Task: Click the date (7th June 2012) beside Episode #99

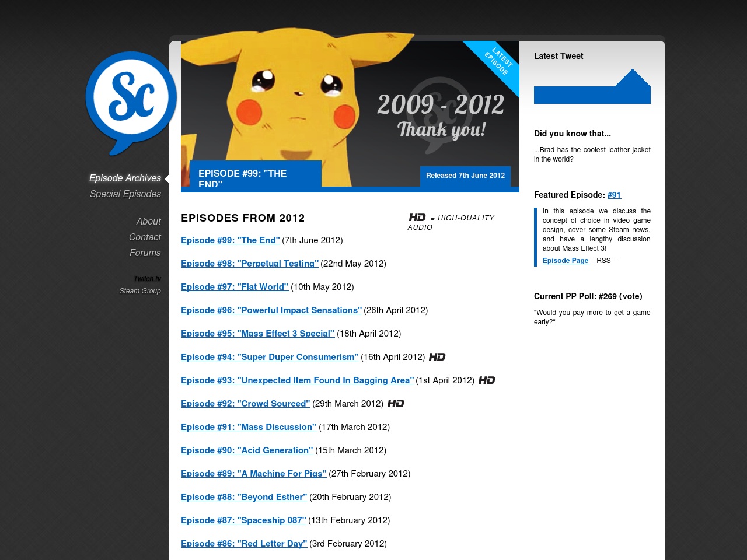Action: 313,240
